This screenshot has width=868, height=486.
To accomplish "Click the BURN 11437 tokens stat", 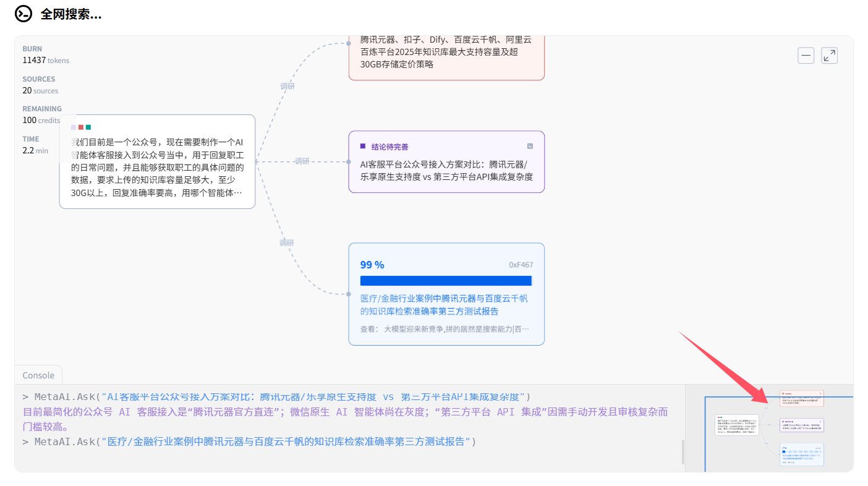I will coord(46,54).
